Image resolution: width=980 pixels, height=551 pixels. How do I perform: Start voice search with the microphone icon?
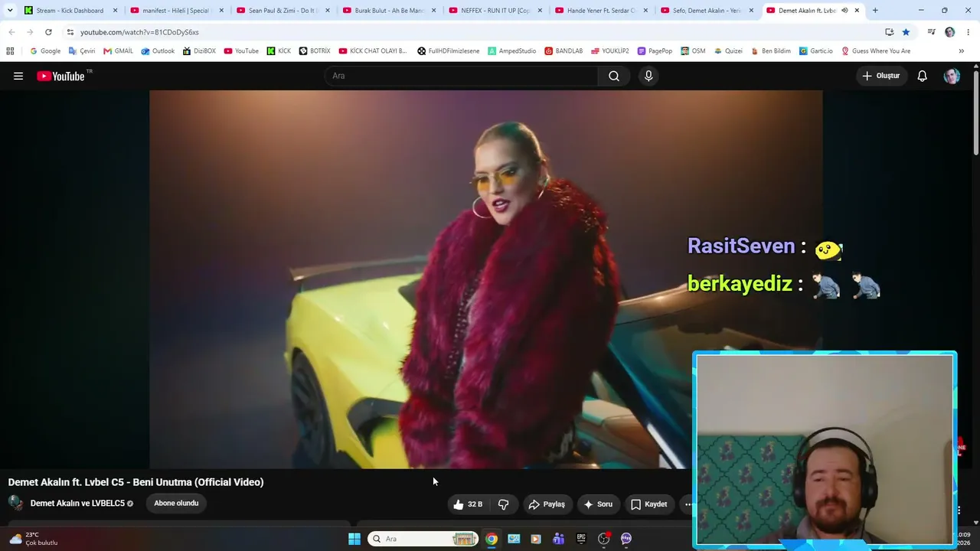coord(648,76)
